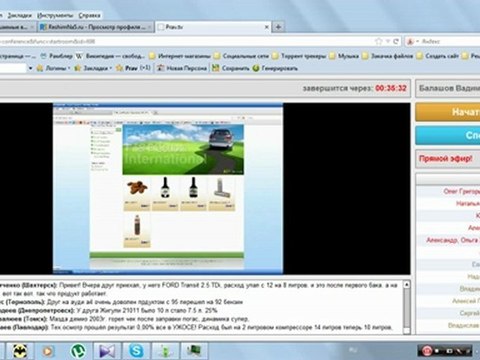Open the Закачка файлов bookmarks folder
Viewport: 480px width, 360px height.
click(x=387, y=56)
